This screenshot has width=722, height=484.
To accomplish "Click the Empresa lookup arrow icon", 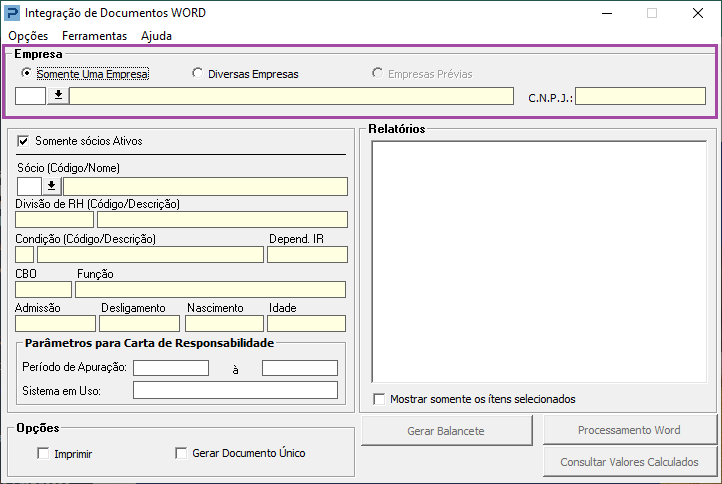I will [x=58, y=95].
